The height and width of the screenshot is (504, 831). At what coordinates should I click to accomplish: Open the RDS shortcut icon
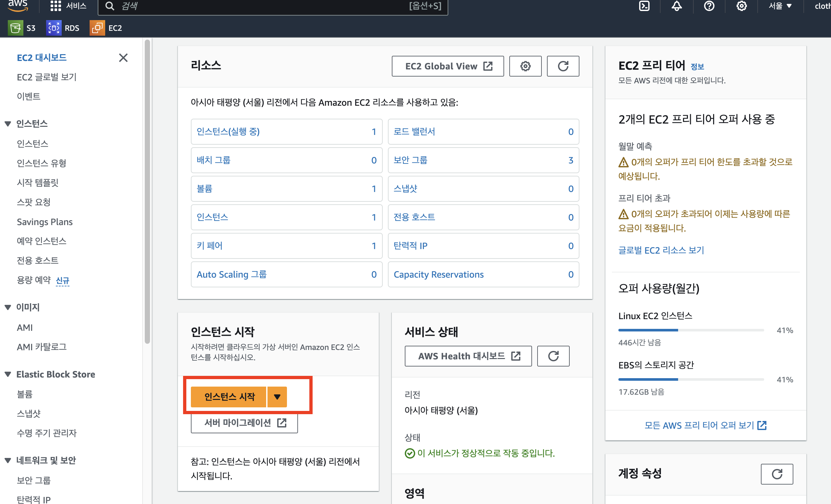point(54,28)
